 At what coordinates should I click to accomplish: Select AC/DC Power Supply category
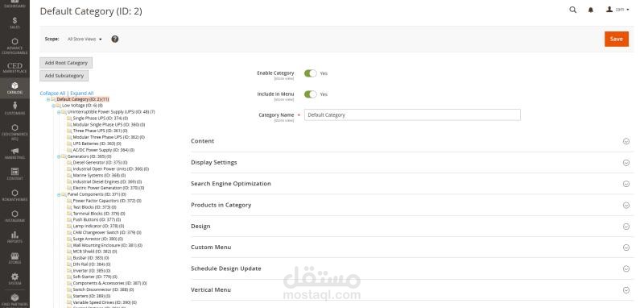click(104, 150)
